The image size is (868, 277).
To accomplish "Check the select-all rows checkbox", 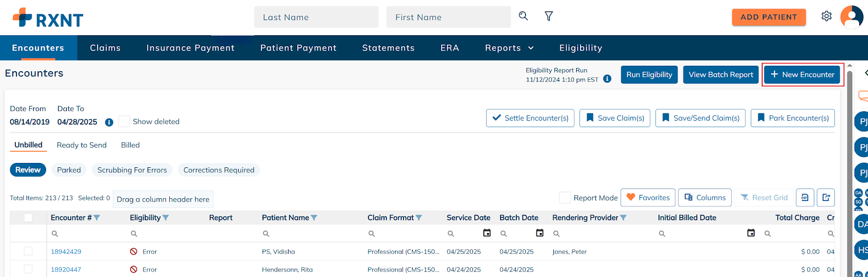I will [x=28, y=218].
